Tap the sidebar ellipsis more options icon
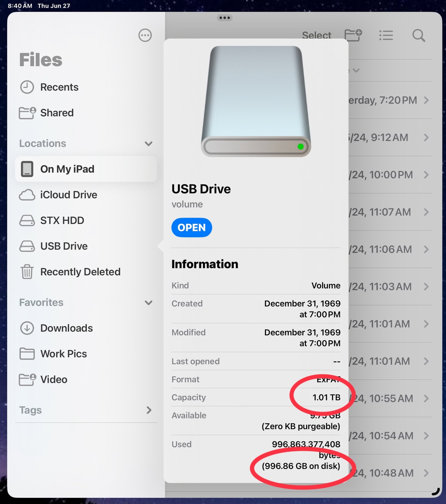The image size is (446, 504). [x=145, y=35]
